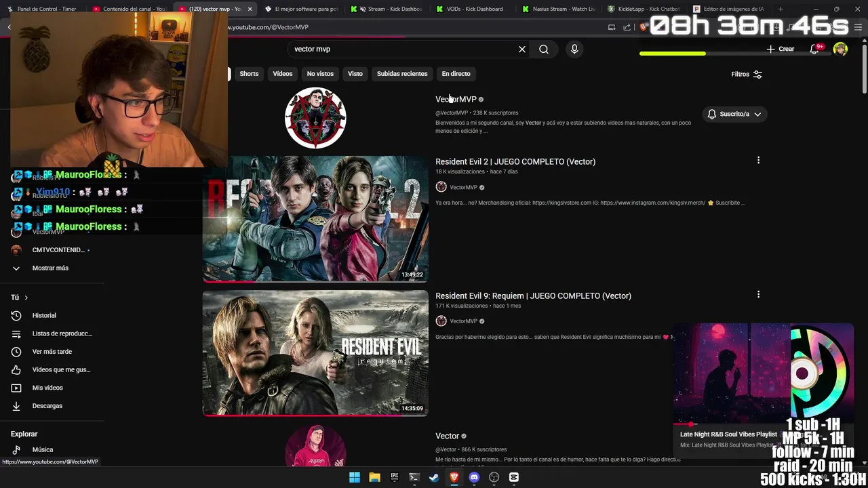Screen dimensions: 868x488
Task: Switch to El mejor software browser tab
Action: 302,9
